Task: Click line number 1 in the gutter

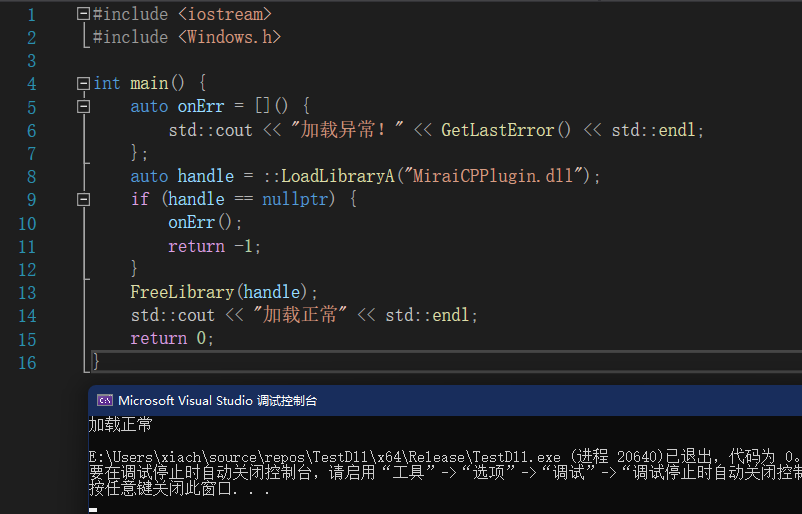Action: point(32,15)
